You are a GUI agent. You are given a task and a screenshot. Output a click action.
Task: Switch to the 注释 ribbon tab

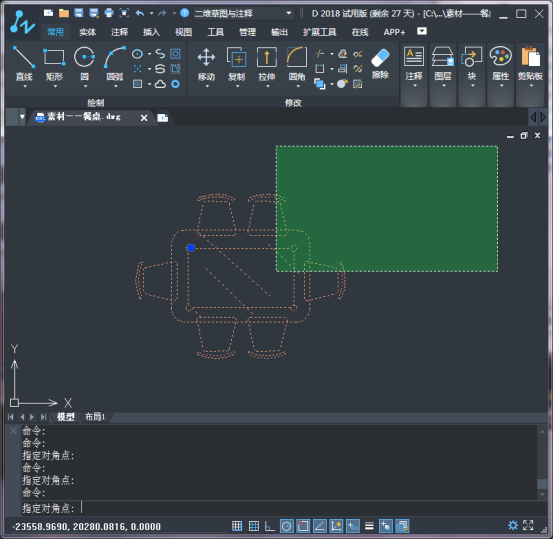(119, 32)
